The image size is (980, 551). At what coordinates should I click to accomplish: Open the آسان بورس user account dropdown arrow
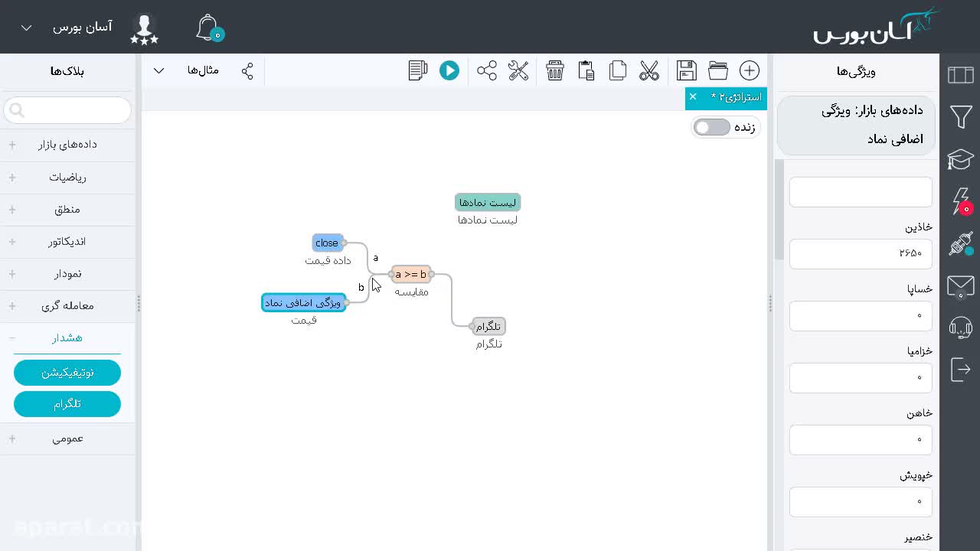coord(26,28)
